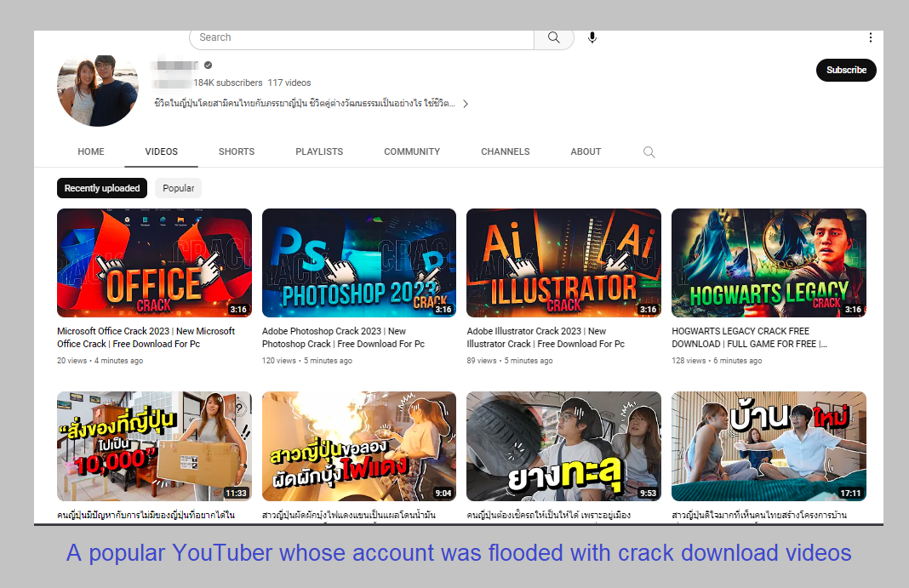Go to the PLAYLISTS tab
This screenshot has width=909, height=588.
coord(319,151)
